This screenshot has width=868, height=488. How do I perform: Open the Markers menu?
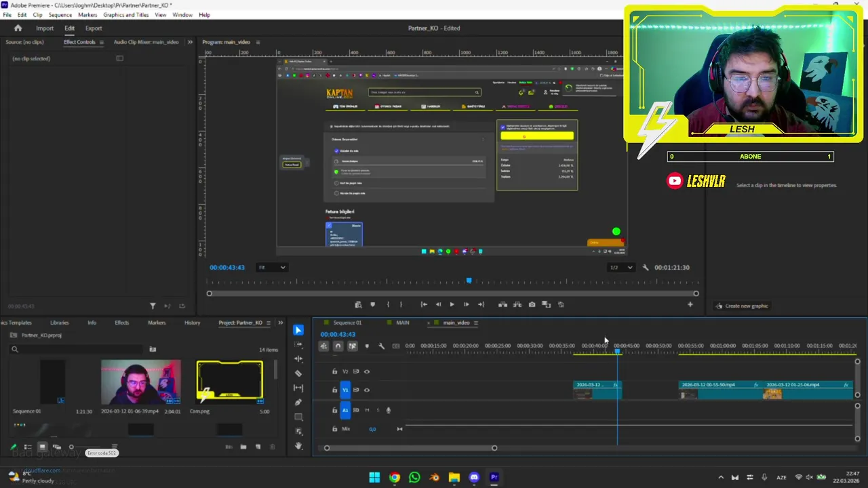(87, 15)
